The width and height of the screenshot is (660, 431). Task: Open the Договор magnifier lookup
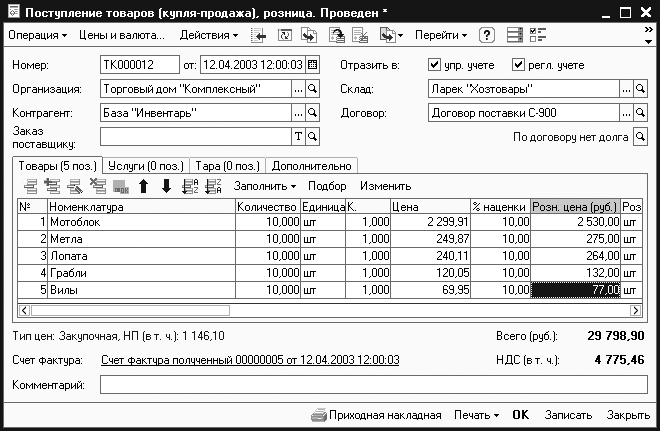pyautogui.click(x=640, y=113)
